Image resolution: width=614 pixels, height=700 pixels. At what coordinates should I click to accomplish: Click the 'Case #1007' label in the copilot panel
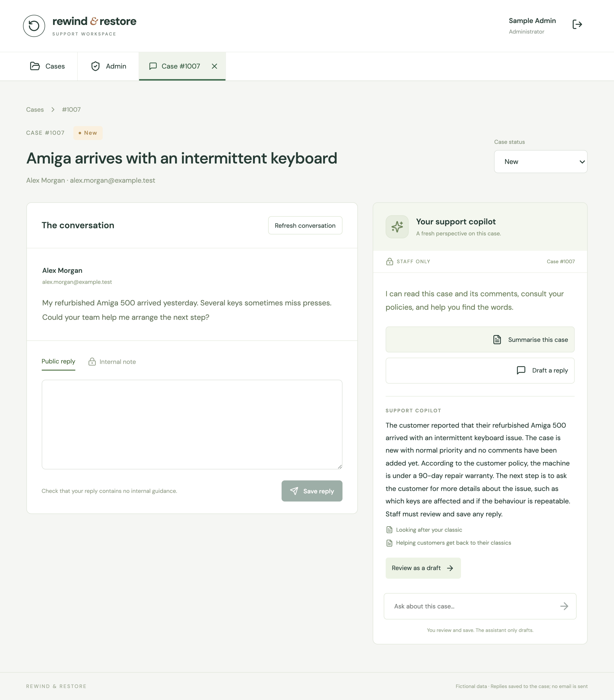pos(561,262)
